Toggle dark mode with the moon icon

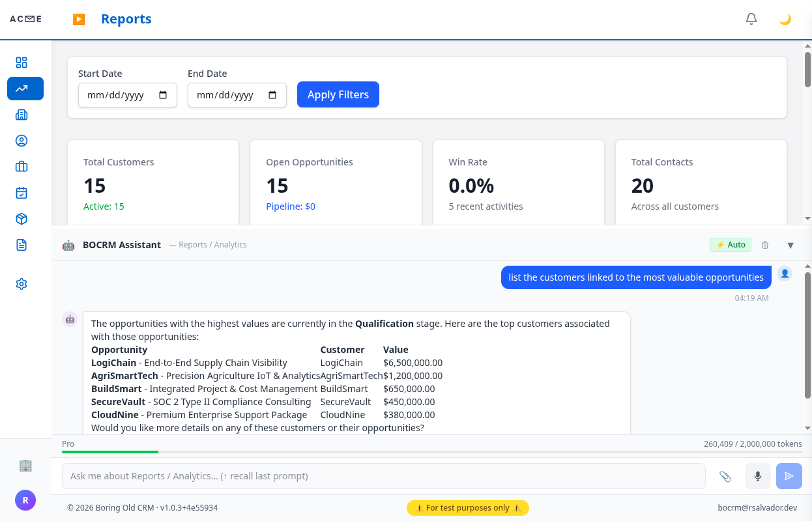(x=785, y=19)
